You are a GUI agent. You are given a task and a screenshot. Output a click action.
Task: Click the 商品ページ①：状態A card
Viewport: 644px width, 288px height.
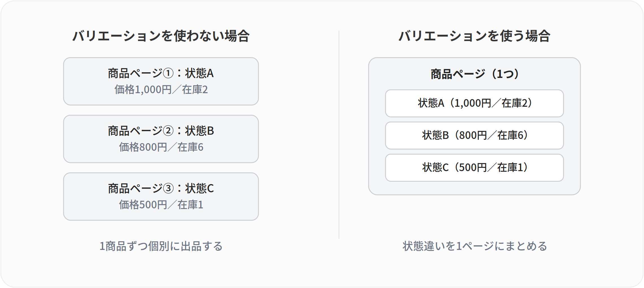[x=161, y=81]
